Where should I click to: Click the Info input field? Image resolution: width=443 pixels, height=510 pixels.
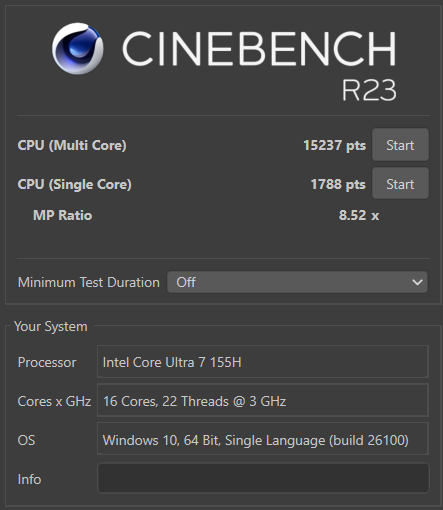tap(263, 478)
